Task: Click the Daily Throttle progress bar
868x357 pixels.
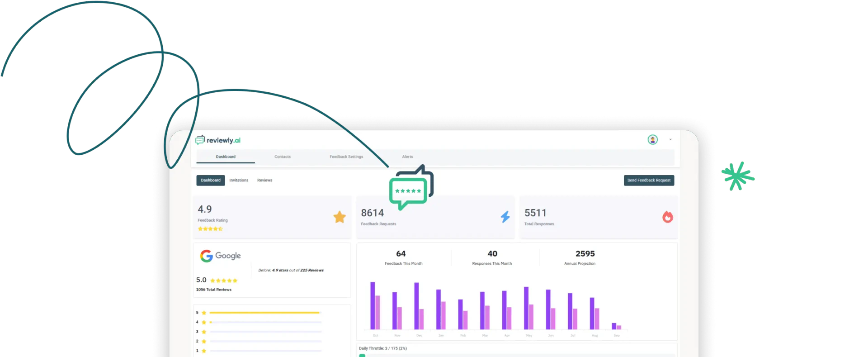Action: [517, 355]
